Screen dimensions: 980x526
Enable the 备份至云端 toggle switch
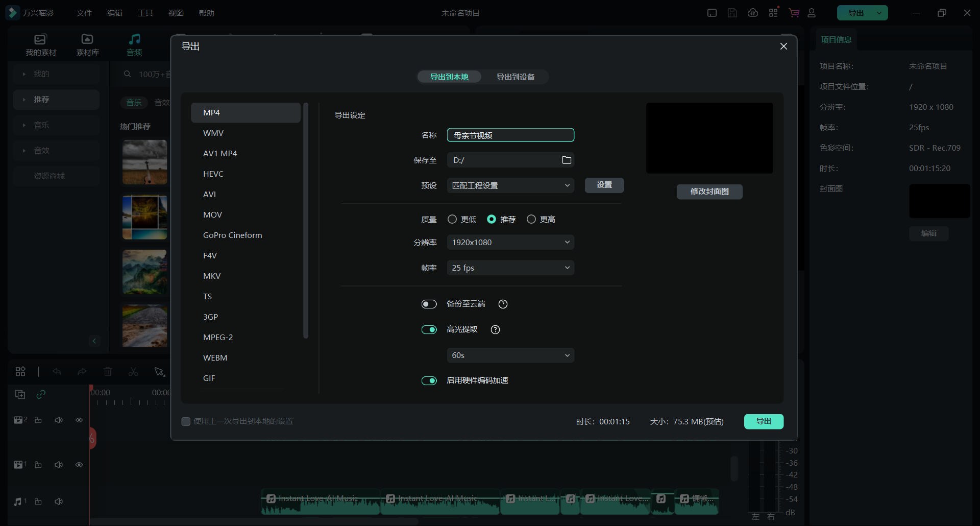(x=429, y=304)
